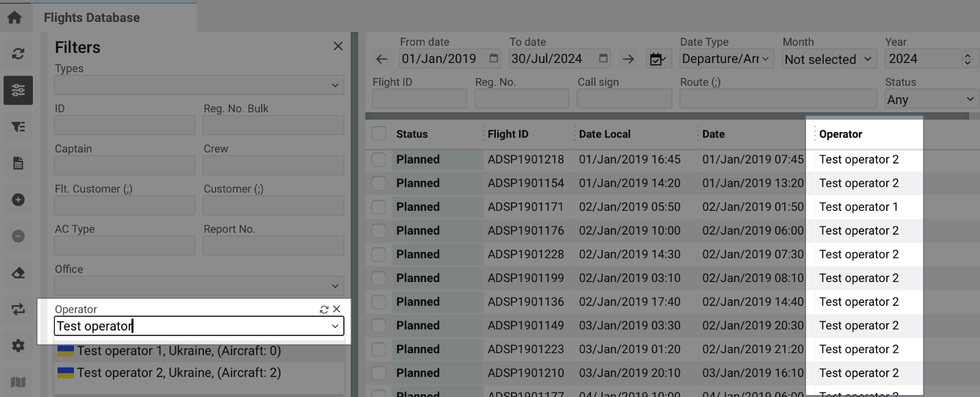Select the swap arrows icon in sidebar
Viewport: 980px width, 397px height.
point(16,308)
